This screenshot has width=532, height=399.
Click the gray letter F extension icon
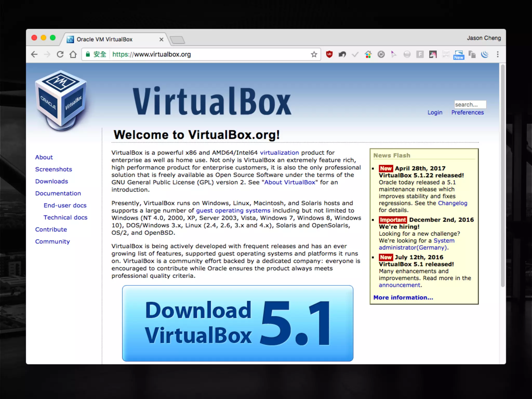420,54
